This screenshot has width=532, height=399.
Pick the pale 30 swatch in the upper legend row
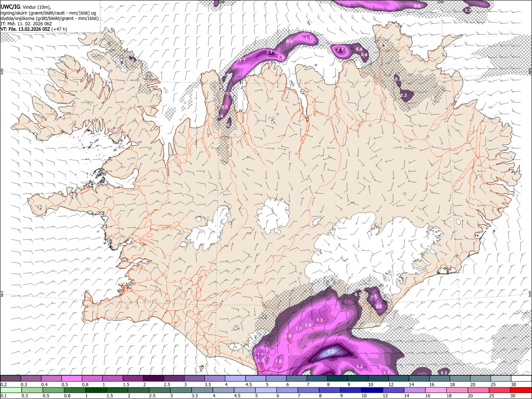pyautogui.click(x=521, y=378)
